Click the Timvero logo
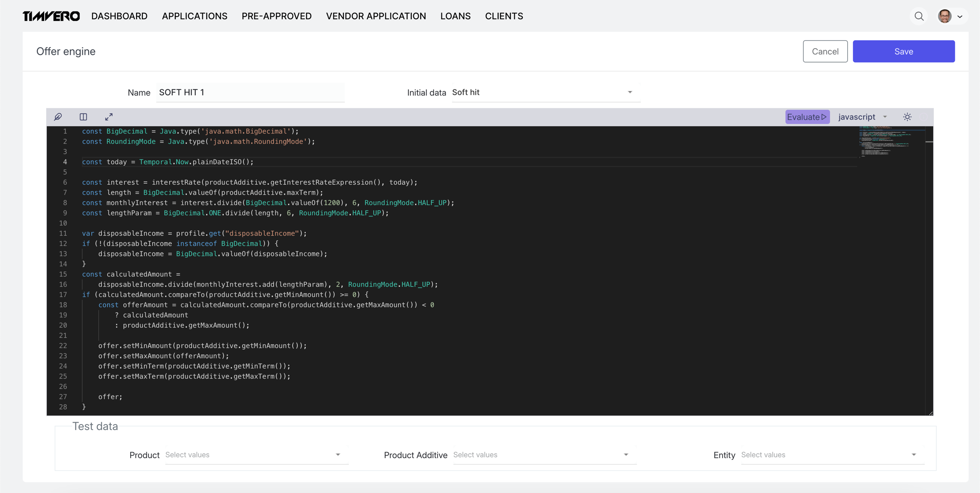Viewport: 980px width, 493px height. point(51,16)
